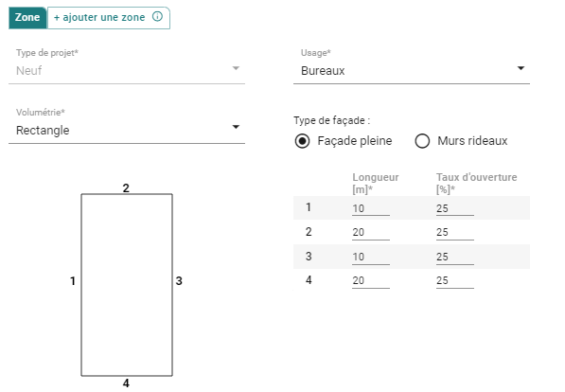Click the rectangle shape diagram

click(x=127, y=285)
